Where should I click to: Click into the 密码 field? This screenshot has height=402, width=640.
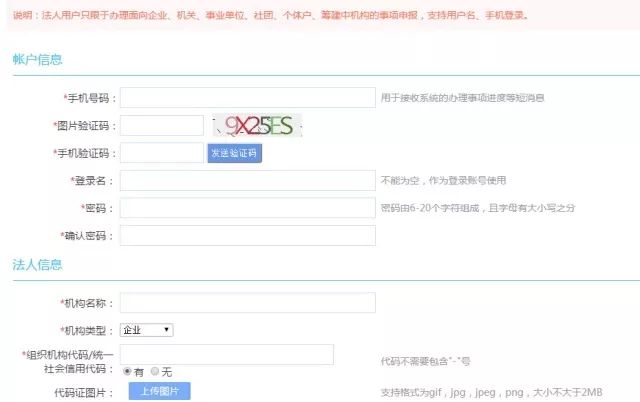click(247, 208)
